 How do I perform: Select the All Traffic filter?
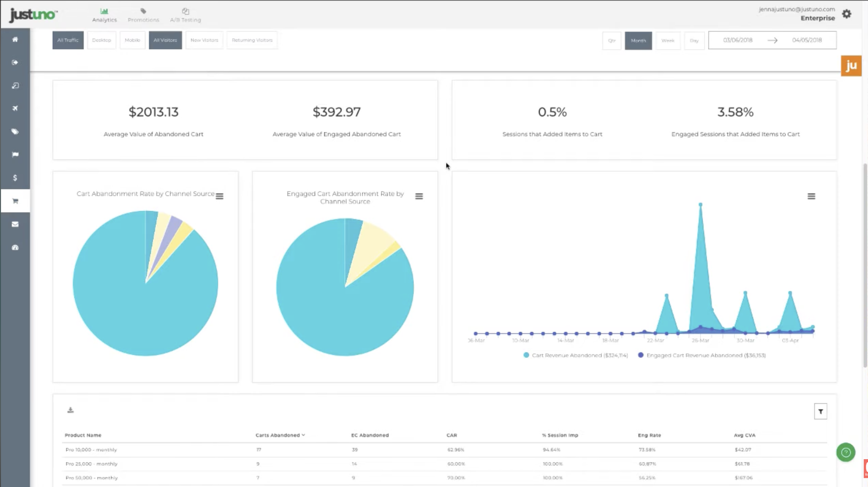pyautogui.click(x=68, y=40)
